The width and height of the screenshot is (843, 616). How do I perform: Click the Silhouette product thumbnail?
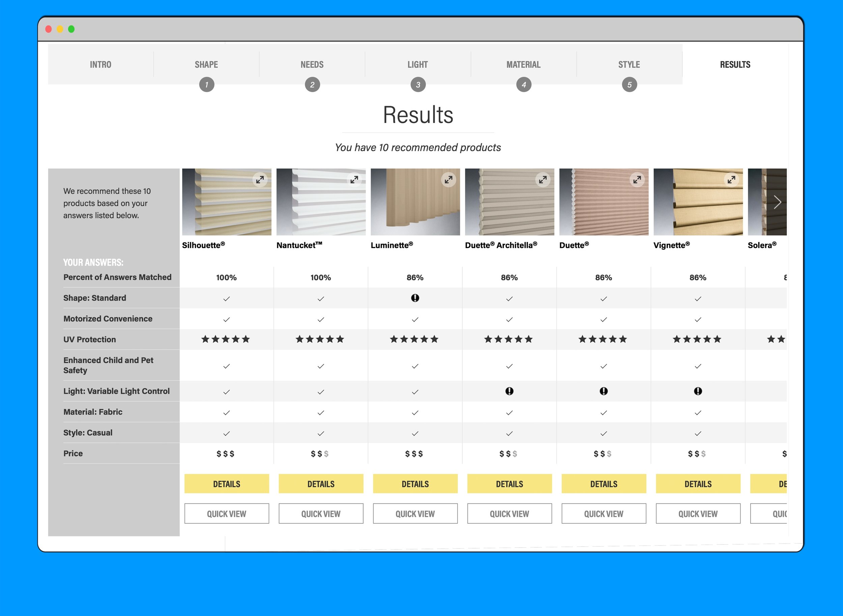227,202
